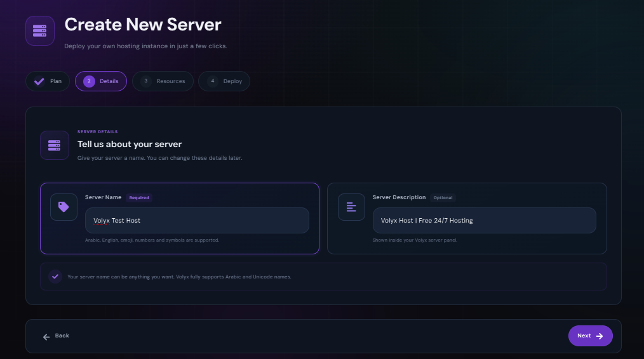644x359 pixels.
Task: Click the server icon next to Tell us about your server
Action: coord(54,145)
